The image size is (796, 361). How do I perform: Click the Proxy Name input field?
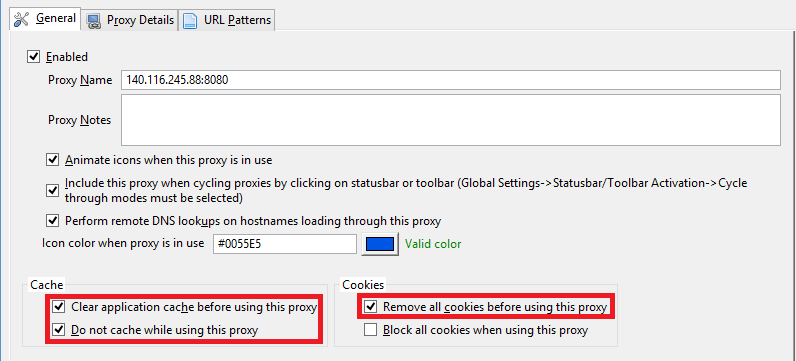[x=450, y=80]
